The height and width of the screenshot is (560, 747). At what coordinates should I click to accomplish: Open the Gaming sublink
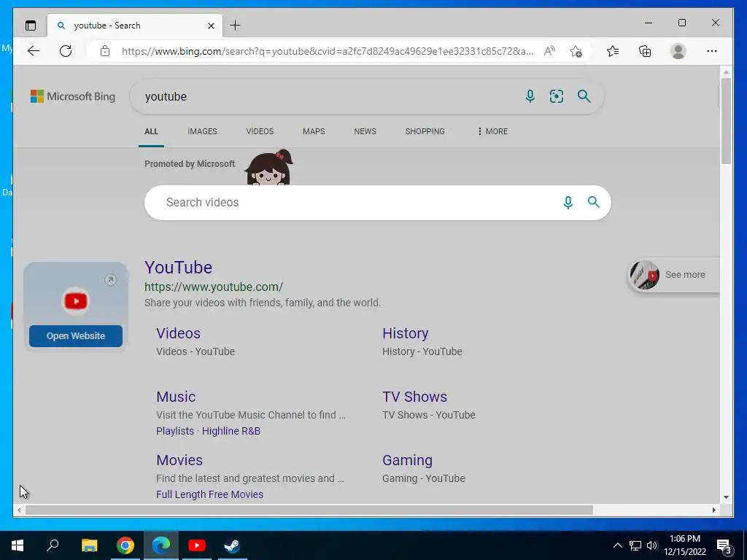[x=407, y=461]
